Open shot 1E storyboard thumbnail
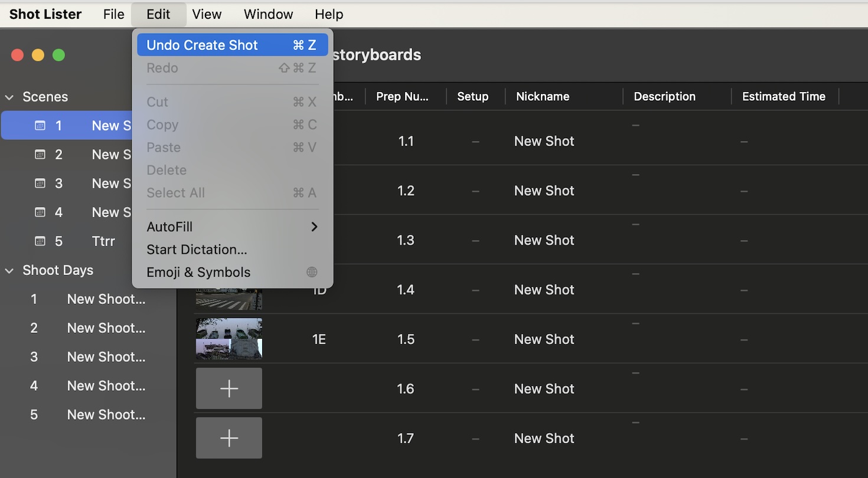 tap(229, 339)
